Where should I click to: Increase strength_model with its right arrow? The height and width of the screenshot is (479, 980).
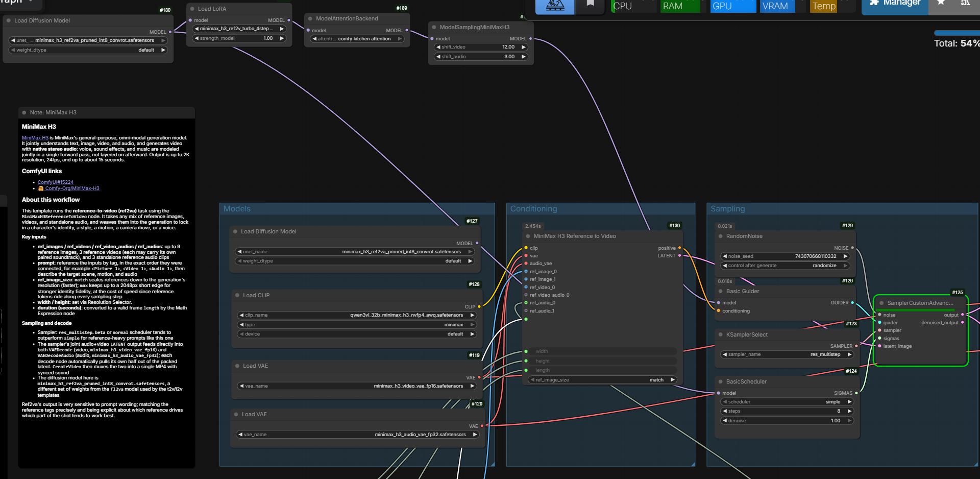(282, 38)
